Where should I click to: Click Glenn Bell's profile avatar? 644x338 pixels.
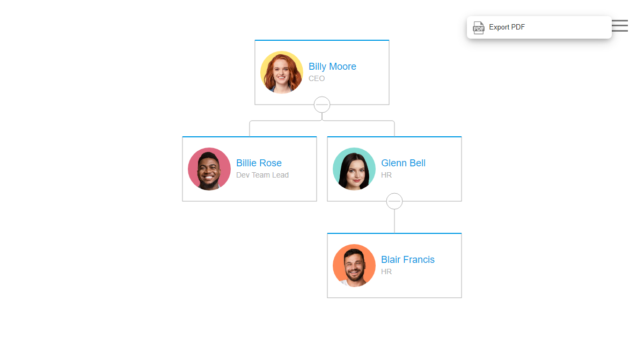354,168
